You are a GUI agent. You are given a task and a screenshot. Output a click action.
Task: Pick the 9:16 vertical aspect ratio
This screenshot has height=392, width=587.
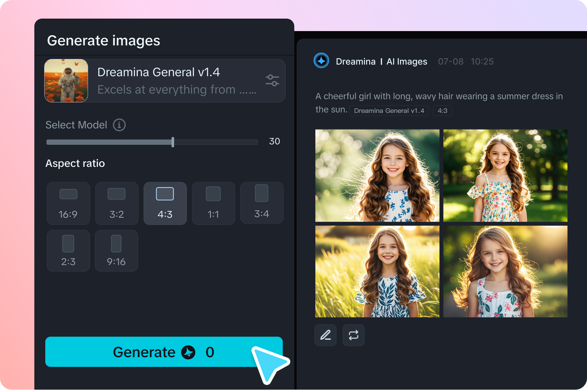pyautogui.click(x=116, y=250)
